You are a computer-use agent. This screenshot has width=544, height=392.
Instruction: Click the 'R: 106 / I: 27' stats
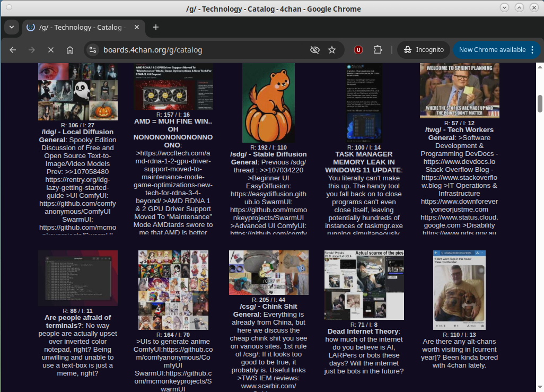point(78,125)
